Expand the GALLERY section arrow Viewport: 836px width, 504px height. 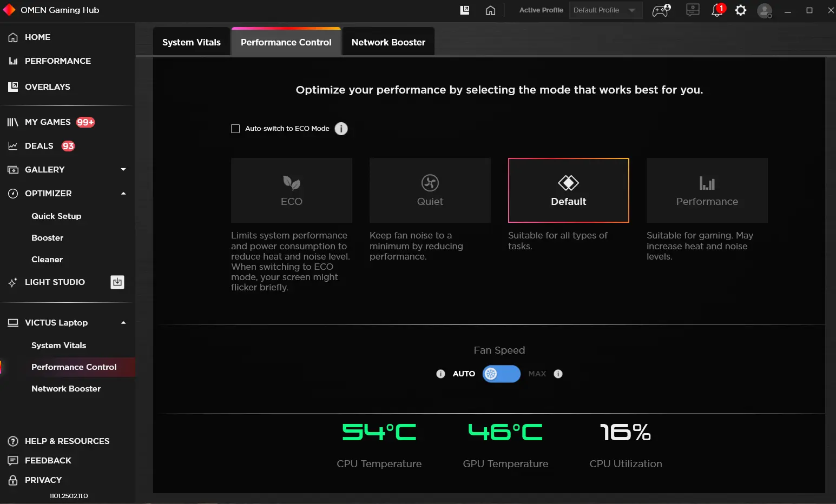coord(123,170)
